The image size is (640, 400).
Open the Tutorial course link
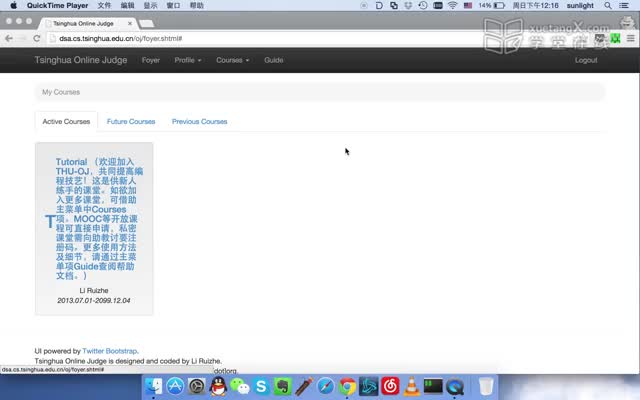(x=99, y=219)
